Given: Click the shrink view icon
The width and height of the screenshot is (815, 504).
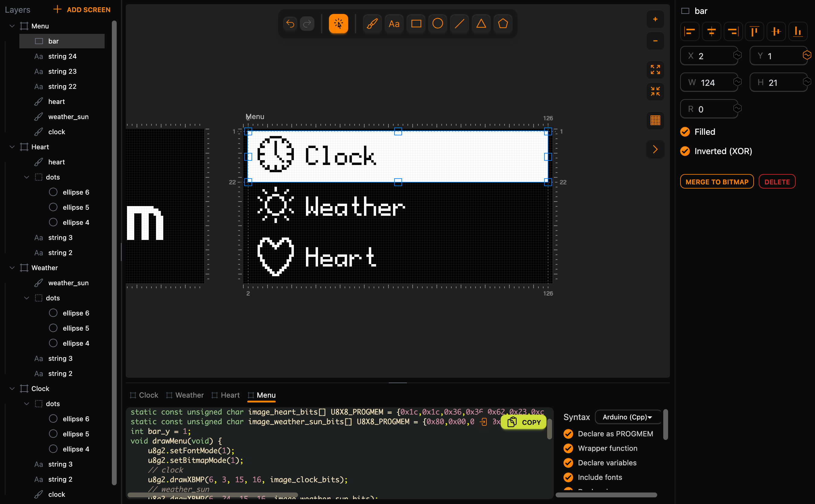Looking at the screenshot, I should [655, 91].
